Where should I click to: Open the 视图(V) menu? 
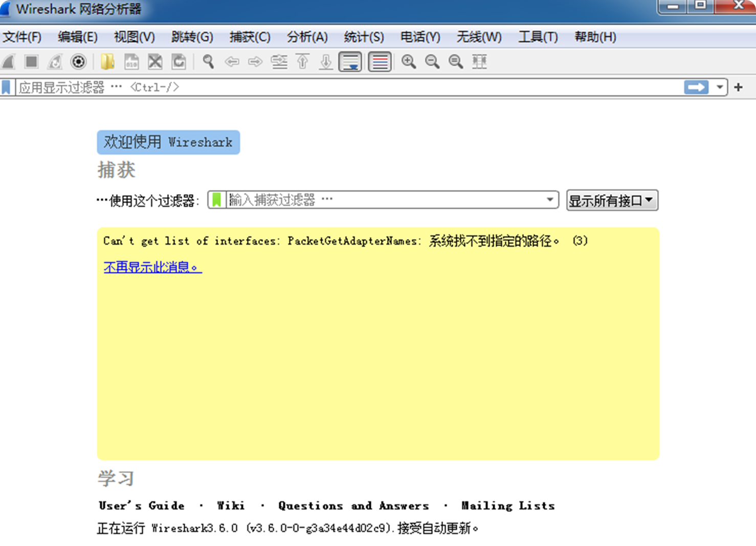coord(135,37)
